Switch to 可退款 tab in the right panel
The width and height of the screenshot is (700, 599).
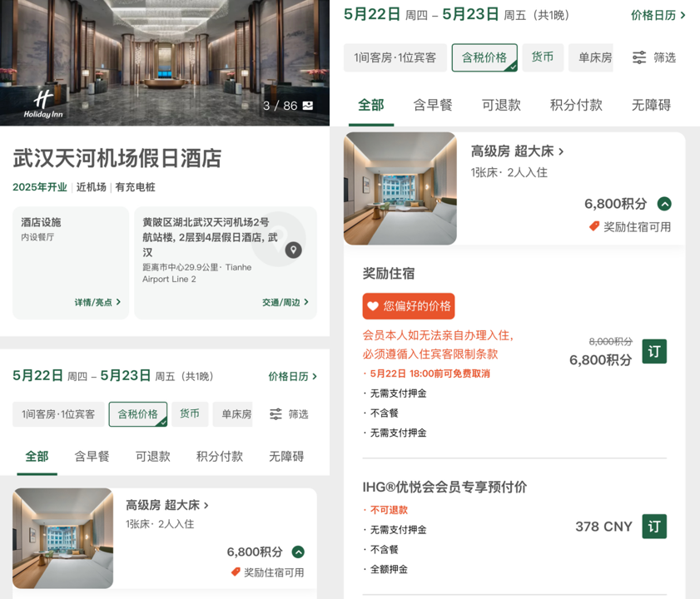[501, 106]
